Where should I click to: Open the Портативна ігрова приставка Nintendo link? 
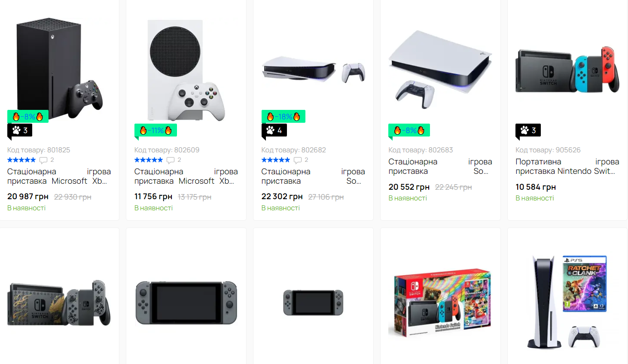click(567, 167)
